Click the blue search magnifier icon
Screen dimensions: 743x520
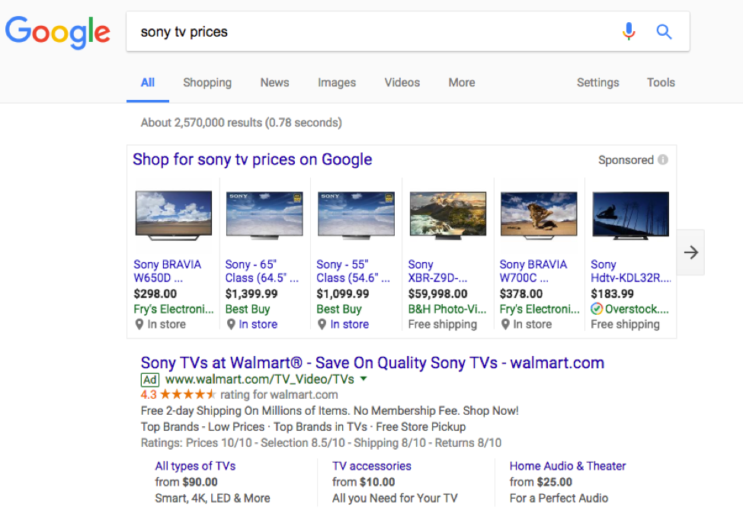click(664, 32)
